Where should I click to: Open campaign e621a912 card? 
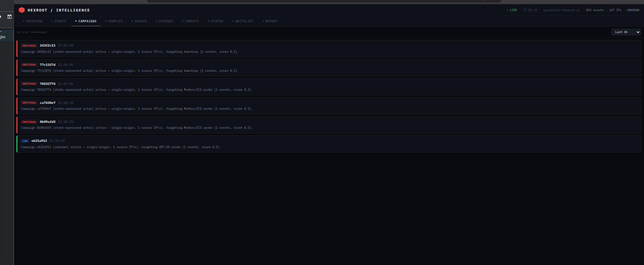(329, 144)
